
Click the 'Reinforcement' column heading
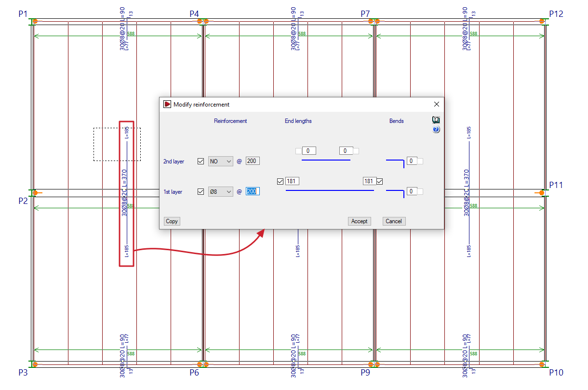(230, 121)
